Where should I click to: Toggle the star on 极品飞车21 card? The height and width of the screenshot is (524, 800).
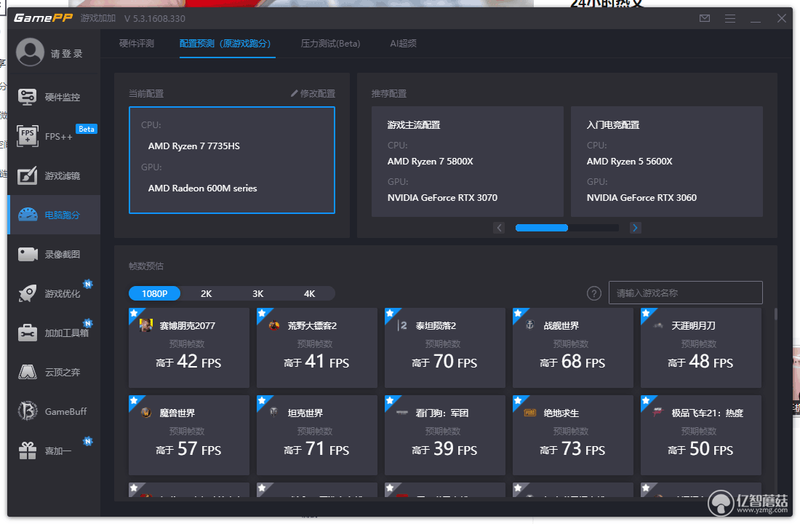[646, 401]
